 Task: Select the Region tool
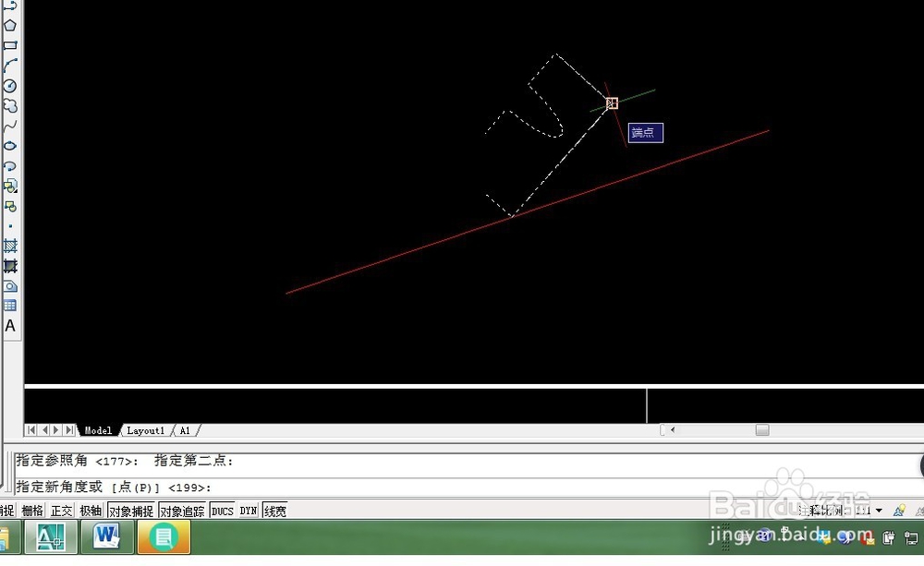click(x=10, y=286)
